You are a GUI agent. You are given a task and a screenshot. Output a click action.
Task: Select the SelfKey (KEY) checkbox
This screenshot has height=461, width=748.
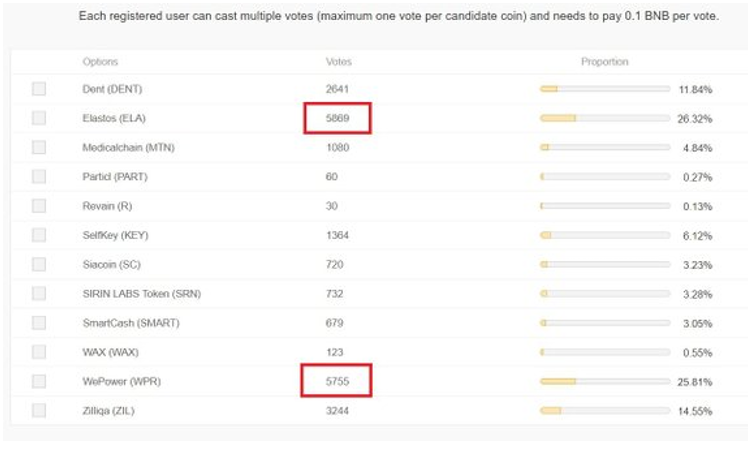(x=39, y=235)
